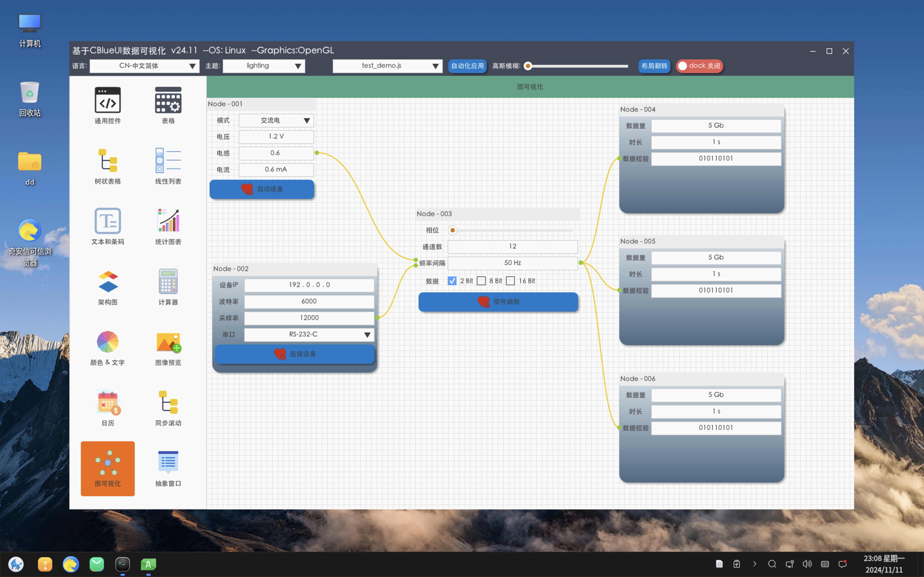
Task: Expand the 语言 CN-中文简体 dropdown
Action: pyautogui.click(x=145, y=66)
